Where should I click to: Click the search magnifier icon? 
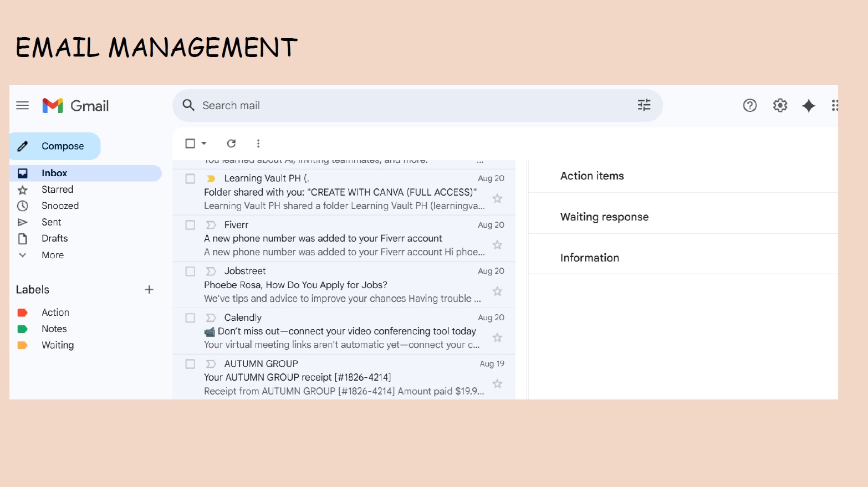[188, 105]
